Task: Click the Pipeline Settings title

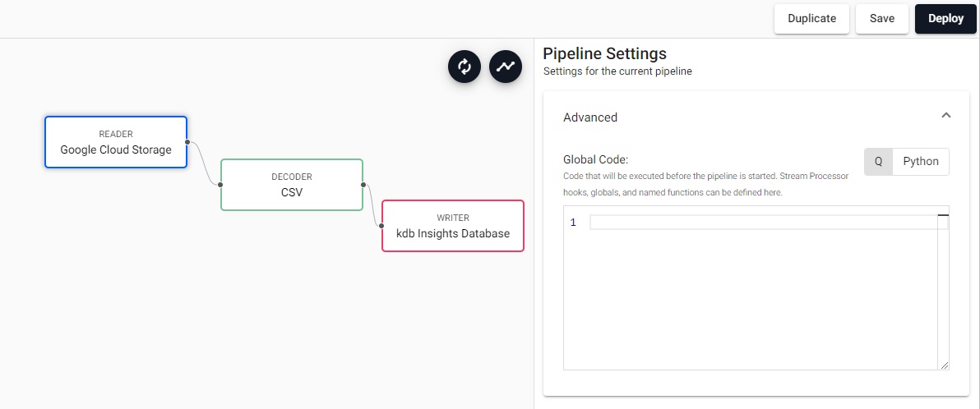Action: (604, 53)
